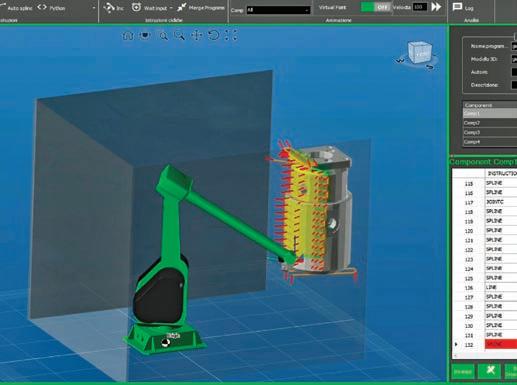This screenshot has width=517, height=385.
Task: Select Comp4 in the Component list
Action: (490, 142)
